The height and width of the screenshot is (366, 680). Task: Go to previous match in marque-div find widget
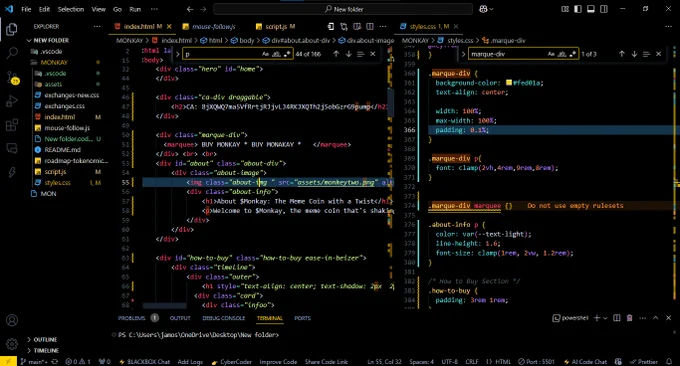pyautogui.click(x=622, y=54)
